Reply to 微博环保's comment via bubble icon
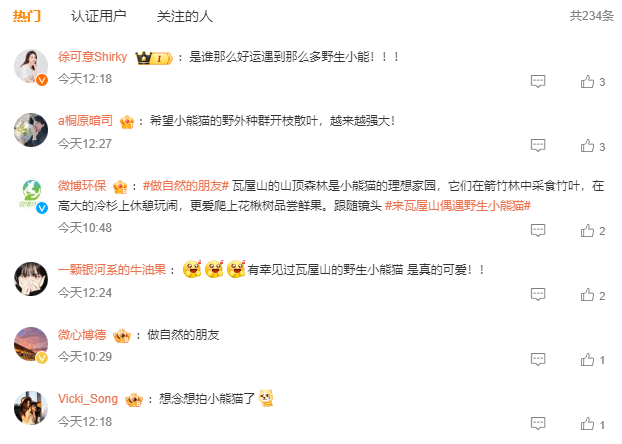 (x=538, y=230)
